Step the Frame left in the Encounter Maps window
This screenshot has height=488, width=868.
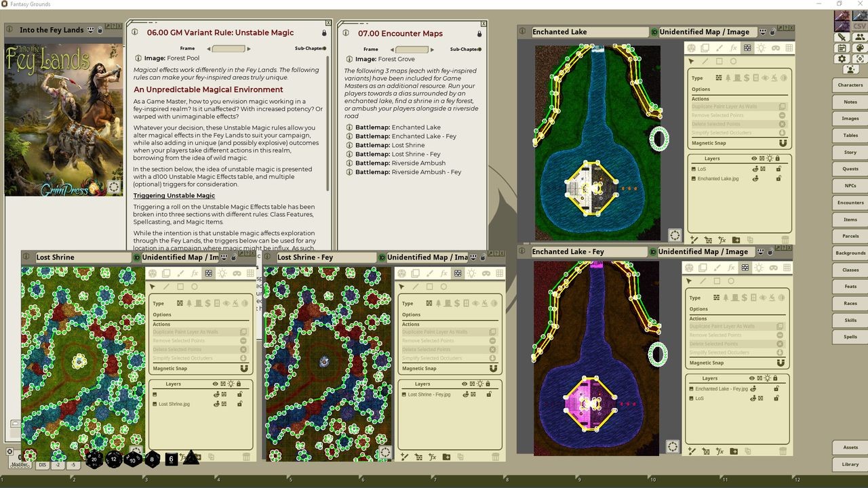(391, 49)
